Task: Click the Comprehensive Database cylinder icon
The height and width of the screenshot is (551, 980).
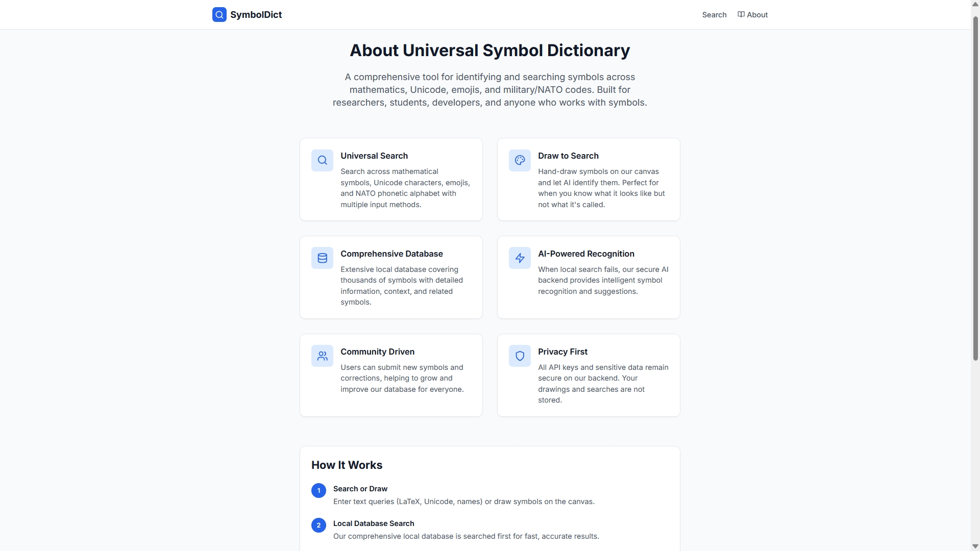Action: (x=322, y=258)
